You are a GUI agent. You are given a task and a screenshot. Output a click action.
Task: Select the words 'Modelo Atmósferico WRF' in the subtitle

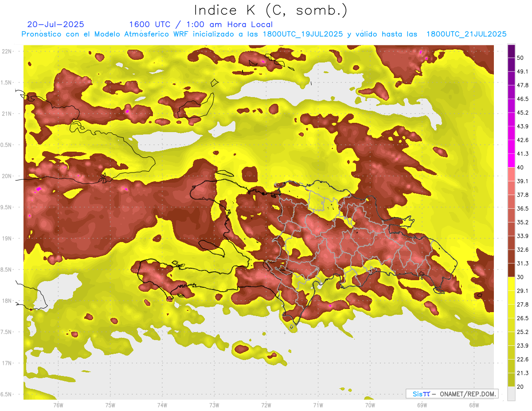pyautogui.click(x=141, y=34)
